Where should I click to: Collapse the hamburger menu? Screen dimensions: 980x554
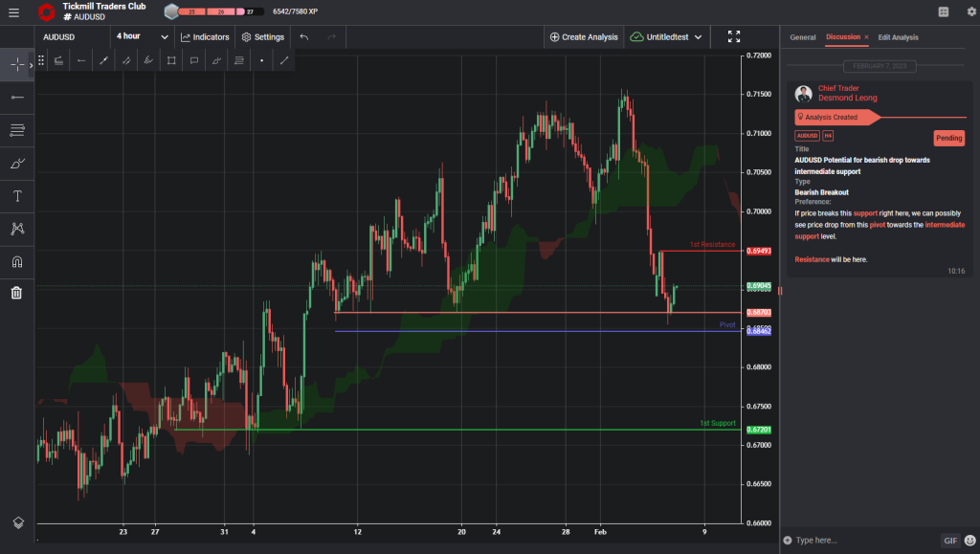tap(14, 11)
